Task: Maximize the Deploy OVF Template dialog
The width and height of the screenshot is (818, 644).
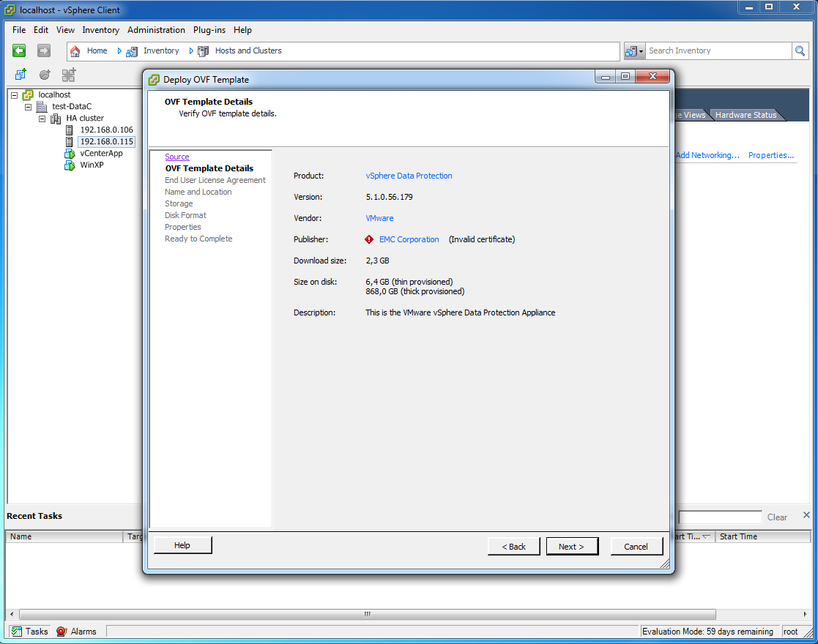Action: [x=625, y=77]
